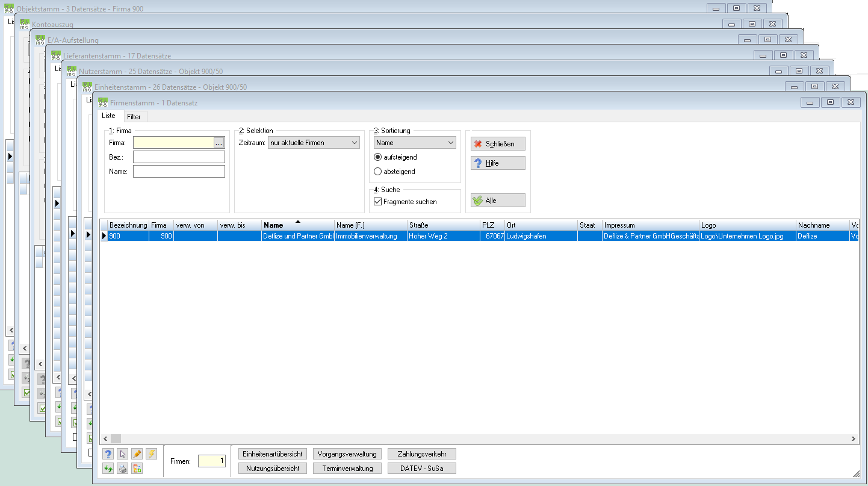Switch to the Liste tab
Viewport: 868px width, 486px height.
click(108, 116)
